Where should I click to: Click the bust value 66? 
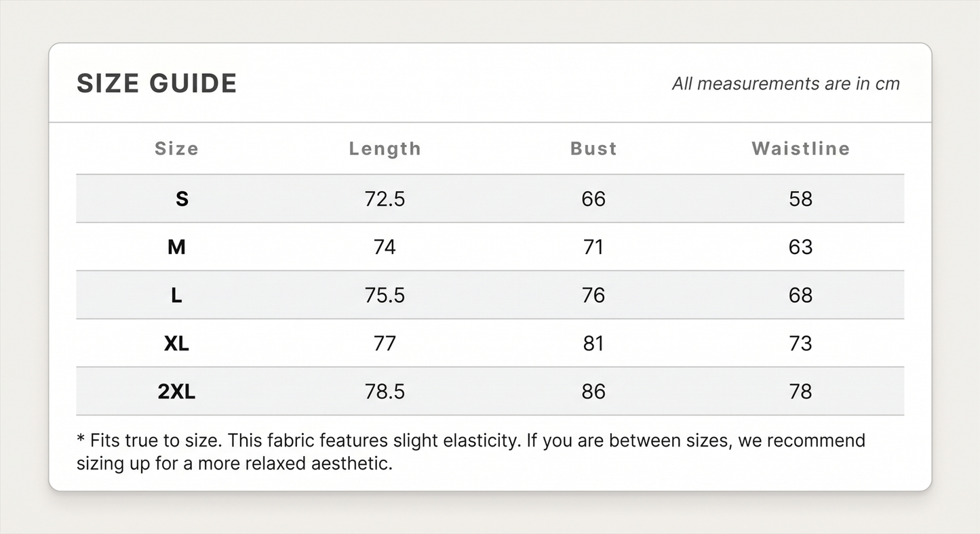coord(593,199)
